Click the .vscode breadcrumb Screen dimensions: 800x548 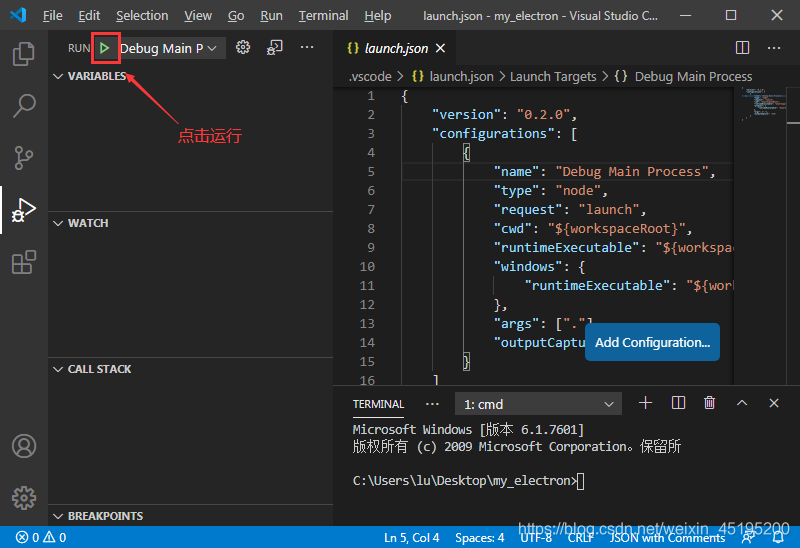370,77
